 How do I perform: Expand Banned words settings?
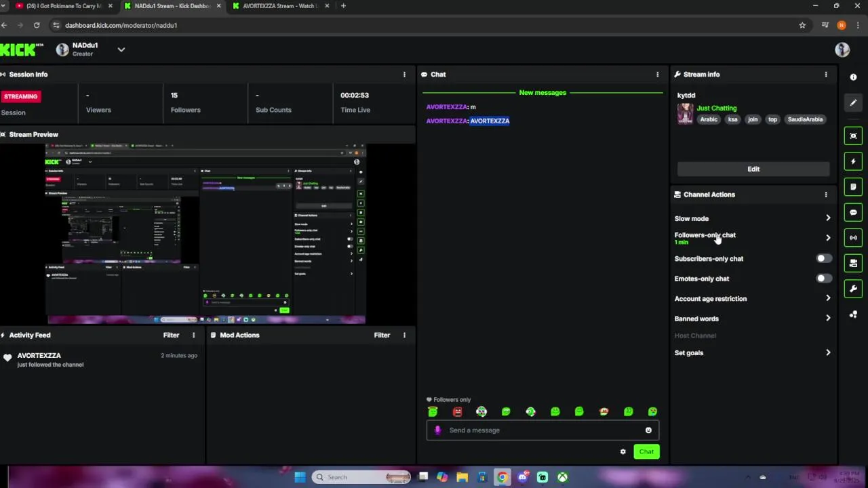click(x=752, y=319)
